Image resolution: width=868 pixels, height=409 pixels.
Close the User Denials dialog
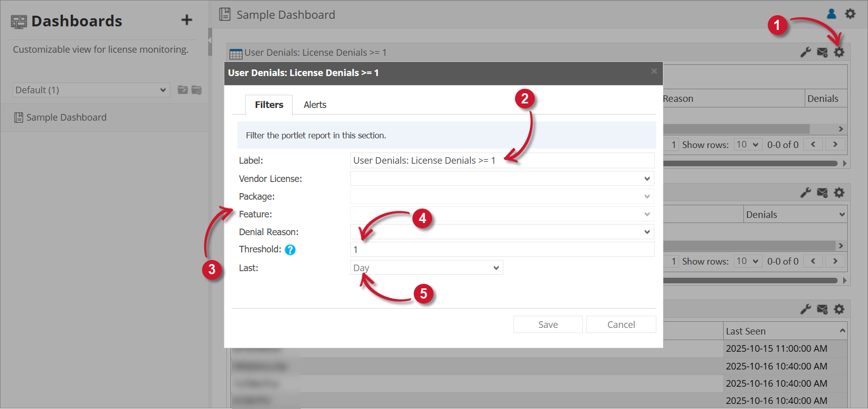(x=654, y=71)
